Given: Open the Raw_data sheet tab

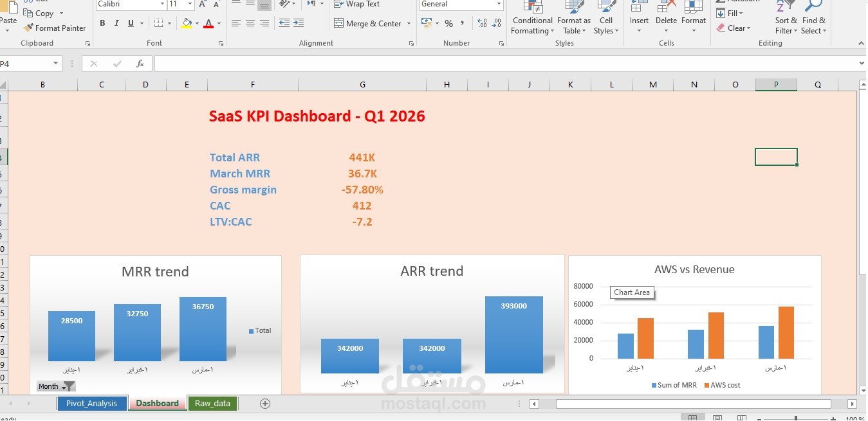Looking at the screenshot, I should tap(212, 403).
